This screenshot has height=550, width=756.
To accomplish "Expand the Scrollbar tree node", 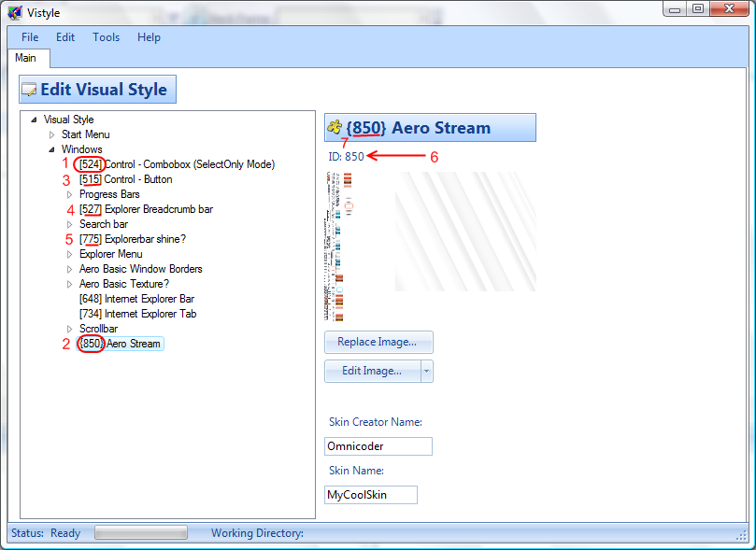I will click(x=70, y=329).
